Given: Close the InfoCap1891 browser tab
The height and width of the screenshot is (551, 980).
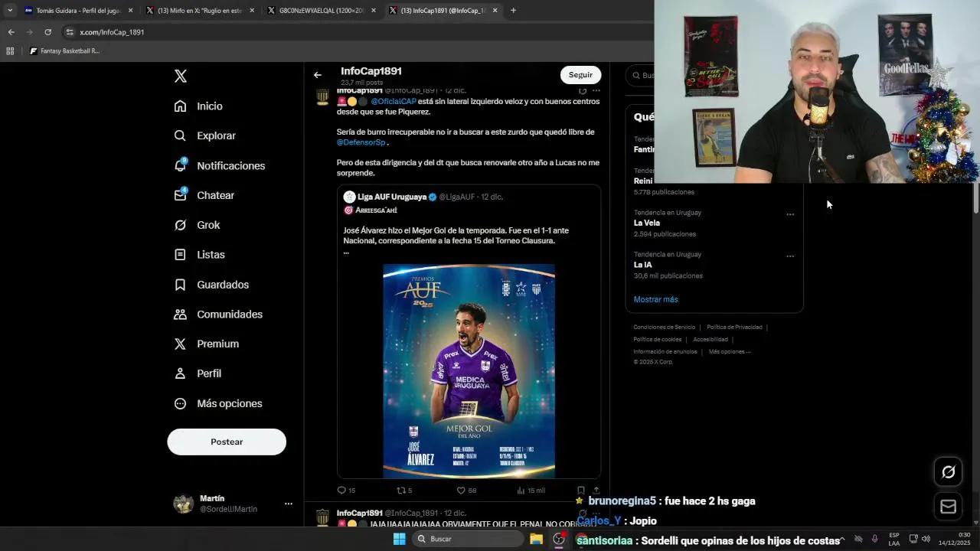Looking at the screenshot, I should click(x=495, y=11).
